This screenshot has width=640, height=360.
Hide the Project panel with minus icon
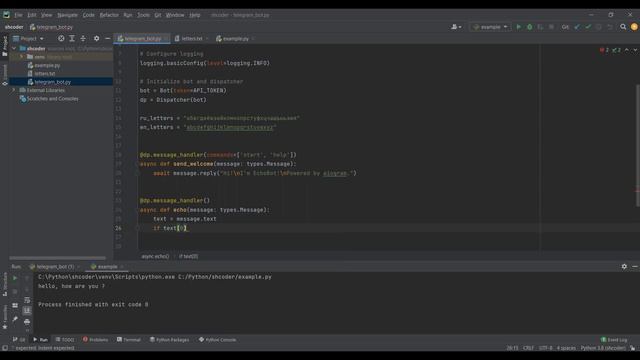[107, 38]
